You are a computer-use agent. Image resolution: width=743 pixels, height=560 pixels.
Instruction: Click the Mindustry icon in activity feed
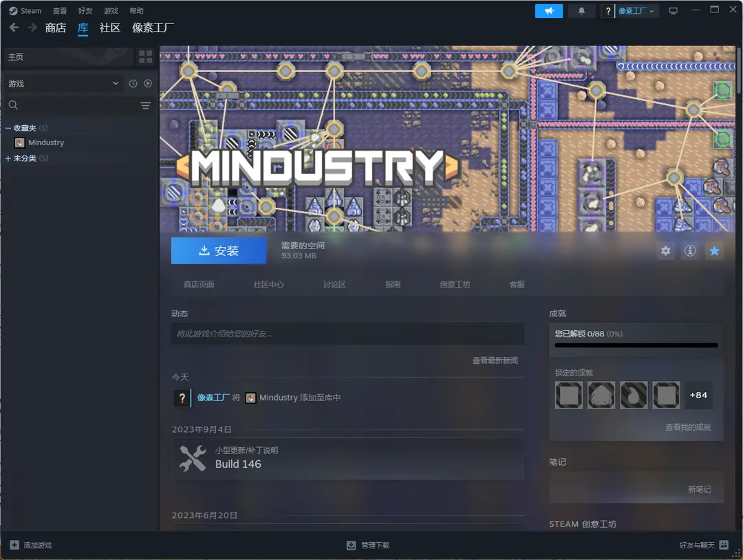(250, 398)
